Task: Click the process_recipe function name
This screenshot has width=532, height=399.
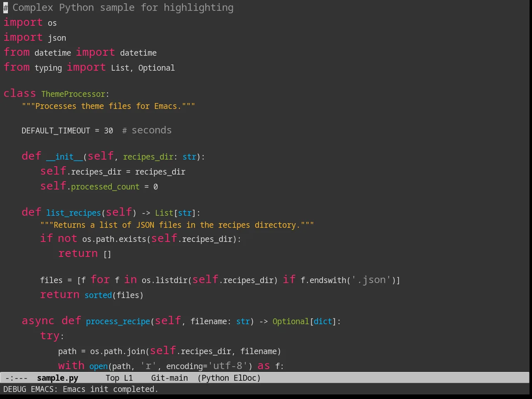Action: pyautogui.click(x=118, y=321)
